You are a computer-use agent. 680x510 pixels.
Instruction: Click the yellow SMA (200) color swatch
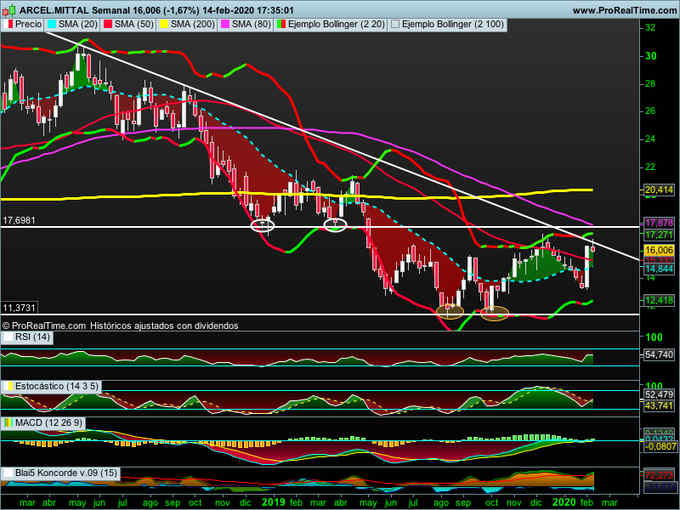point(164,25)
